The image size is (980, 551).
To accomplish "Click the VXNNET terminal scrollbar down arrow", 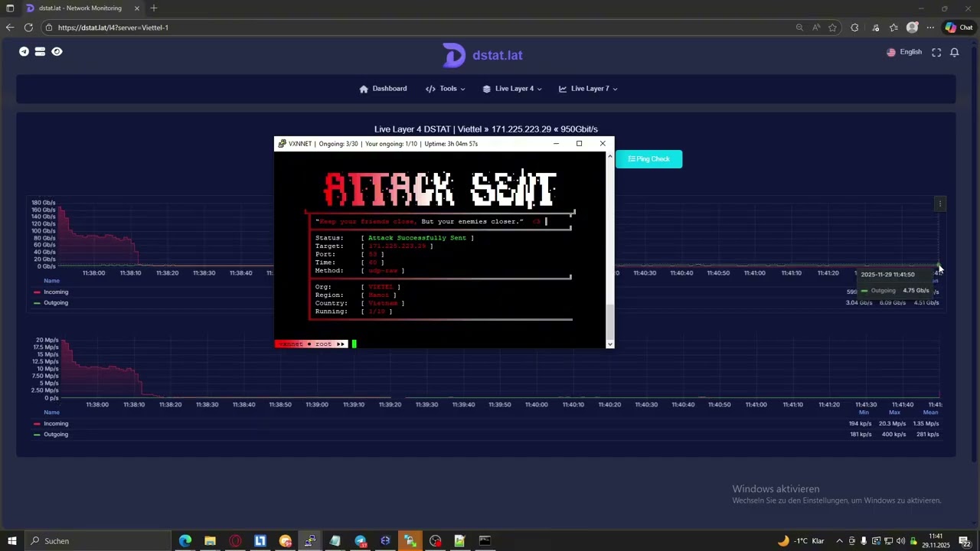I will (x=610, y=344).
